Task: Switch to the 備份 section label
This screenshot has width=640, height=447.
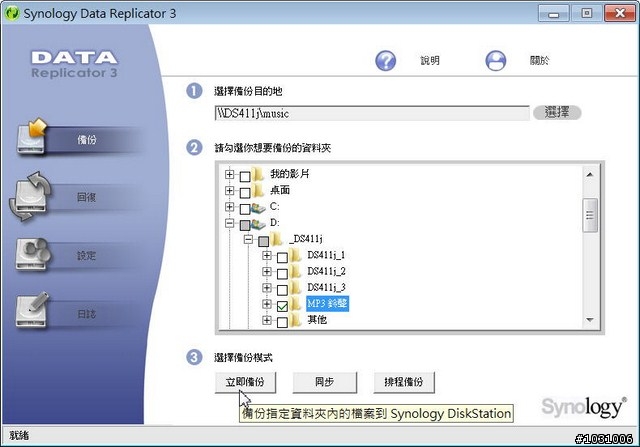Action: click(87, 140)
